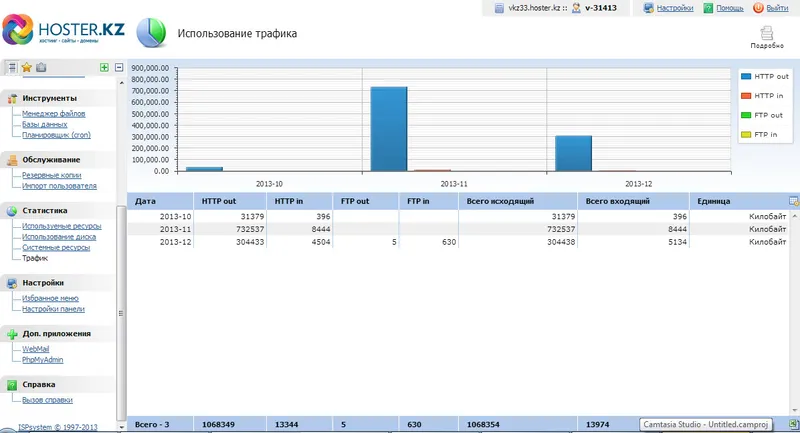Click HTTP in red legend swatch

click(746, 96)
